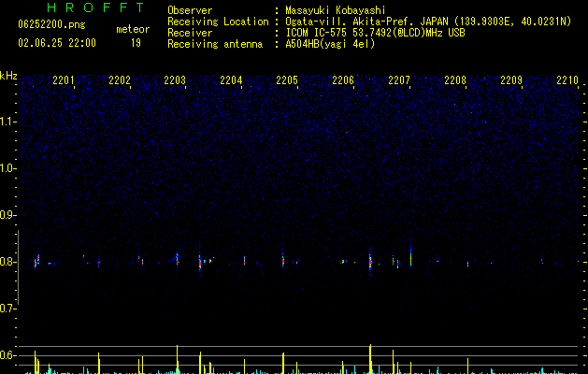Click the A504HB(yagi 4el) antenna value
Screen dimensions: 588x374
point(330,44)
